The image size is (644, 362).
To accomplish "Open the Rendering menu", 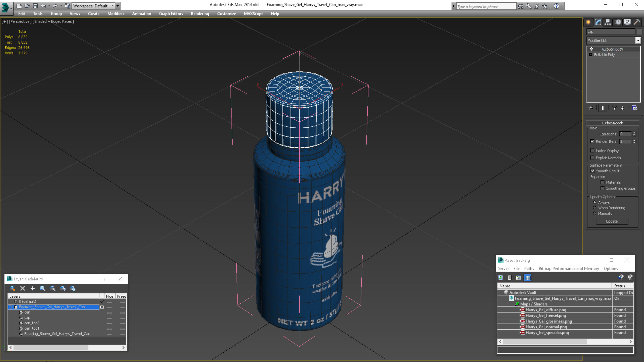I will (x=200, y=14).
